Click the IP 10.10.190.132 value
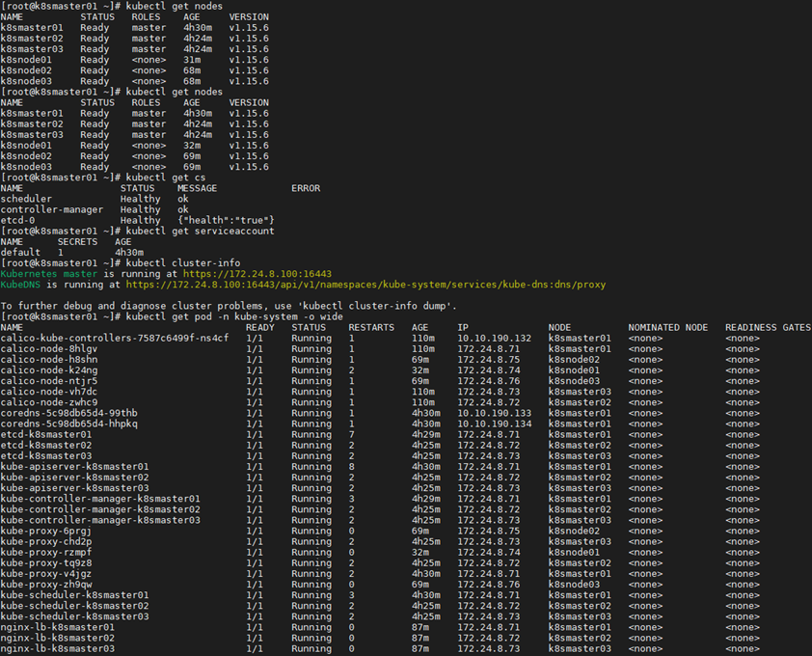 (494, 338)
